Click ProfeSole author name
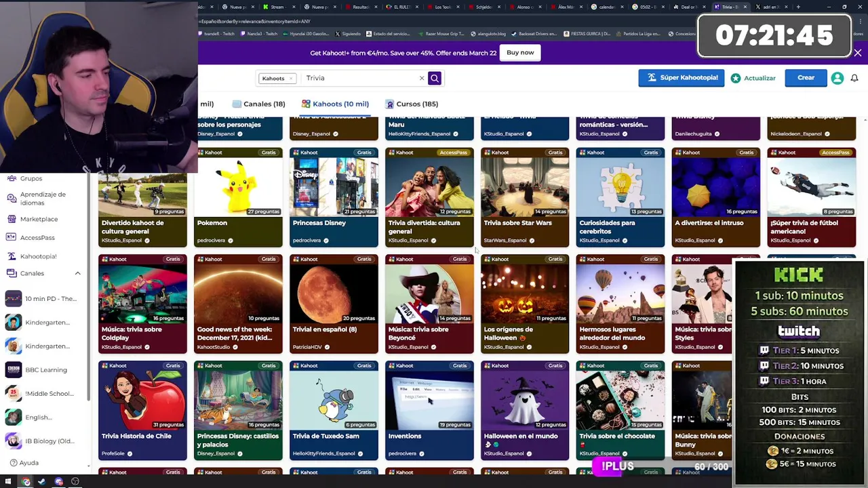 (113, 453)
